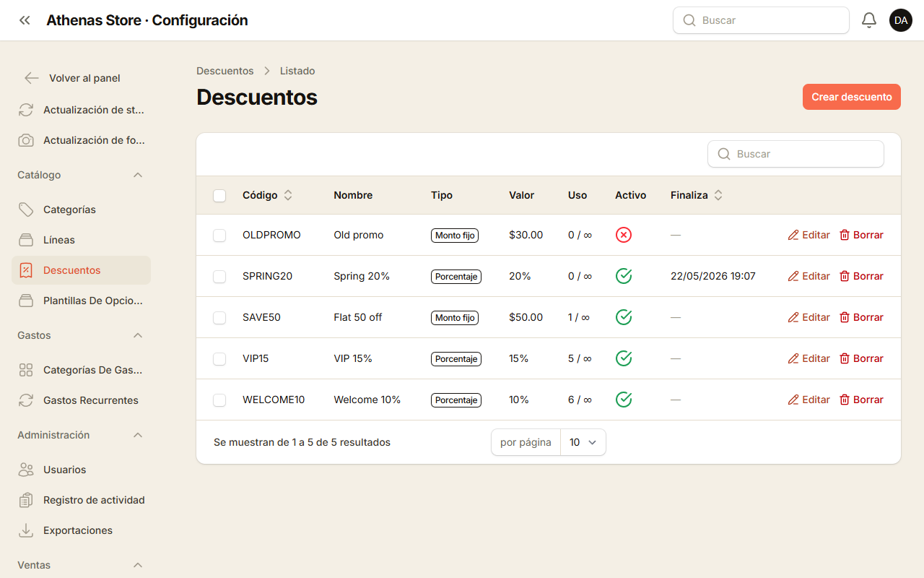This screenshot has height=578, width=924.
Task: Click the $30.00 value cell
Action: 526,235
